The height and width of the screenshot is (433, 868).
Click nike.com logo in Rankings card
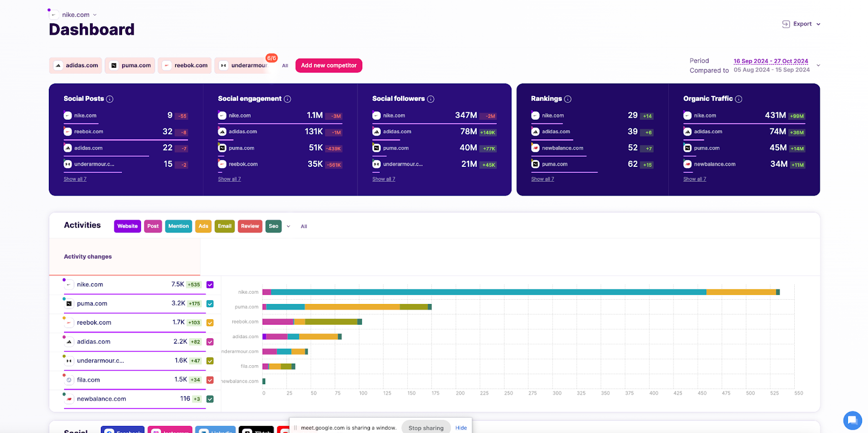[x=535, y=115]
